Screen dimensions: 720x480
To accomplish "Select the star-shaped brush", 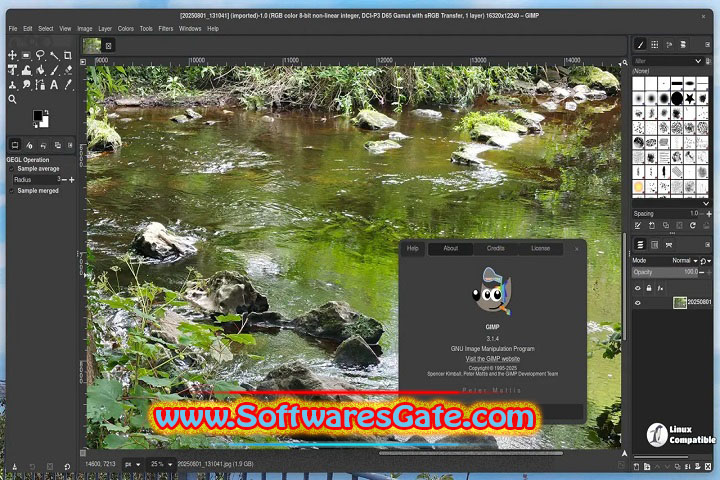I will click(x=690, y=98).
